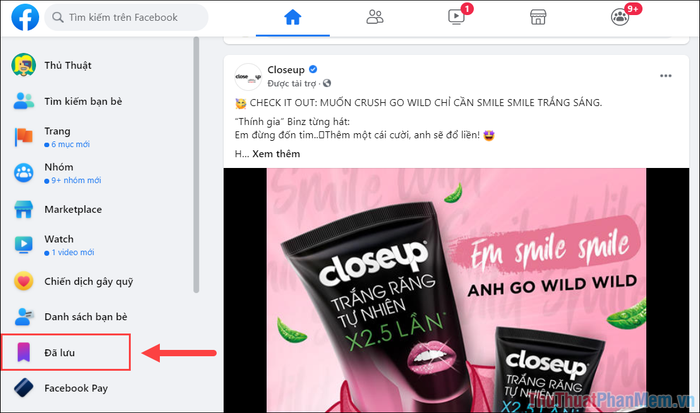Open the Home tab icon
This screenshot has height=413, width=700.
coord(292,17)
